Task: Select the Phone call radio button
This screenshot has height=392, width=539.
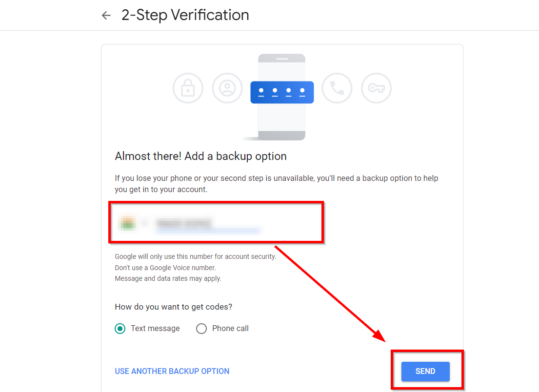Action: [x=201, y=329]
